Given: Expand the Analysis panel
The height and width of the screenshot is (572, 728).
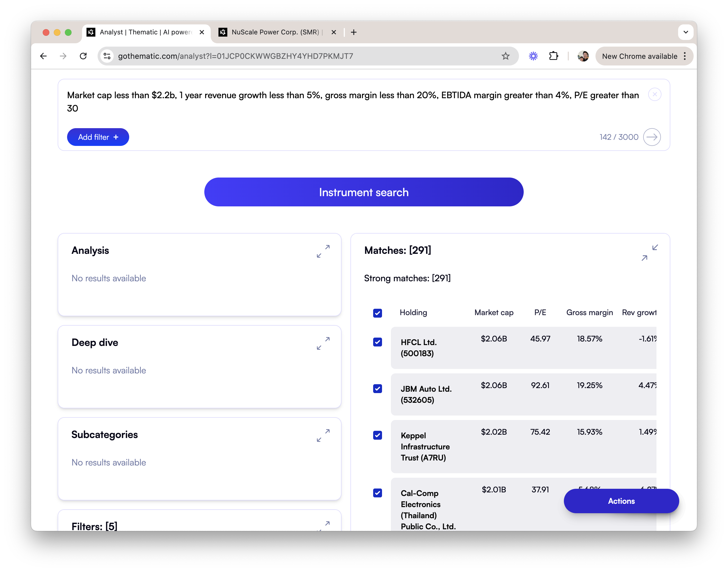Looking at the screenshot, I should pos(323,251).
